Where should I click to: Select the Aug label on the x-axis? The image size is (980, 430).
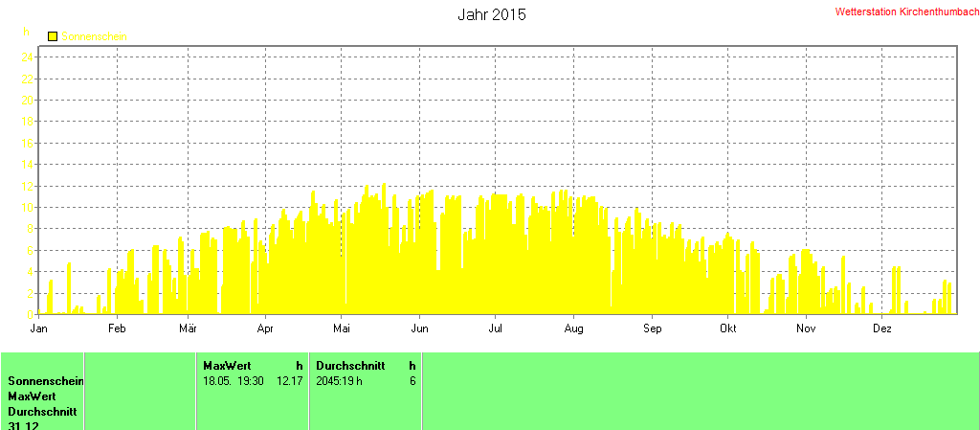click(572, 328)
